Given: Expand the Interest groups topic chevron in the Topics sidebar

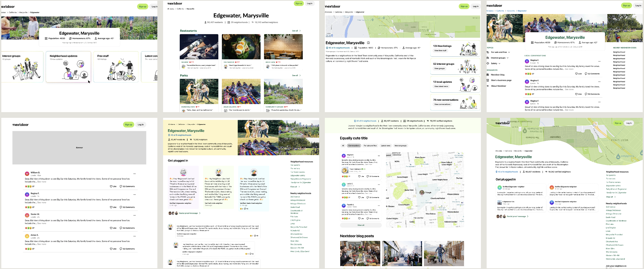Looking at the screenshot, I should 507,58.
